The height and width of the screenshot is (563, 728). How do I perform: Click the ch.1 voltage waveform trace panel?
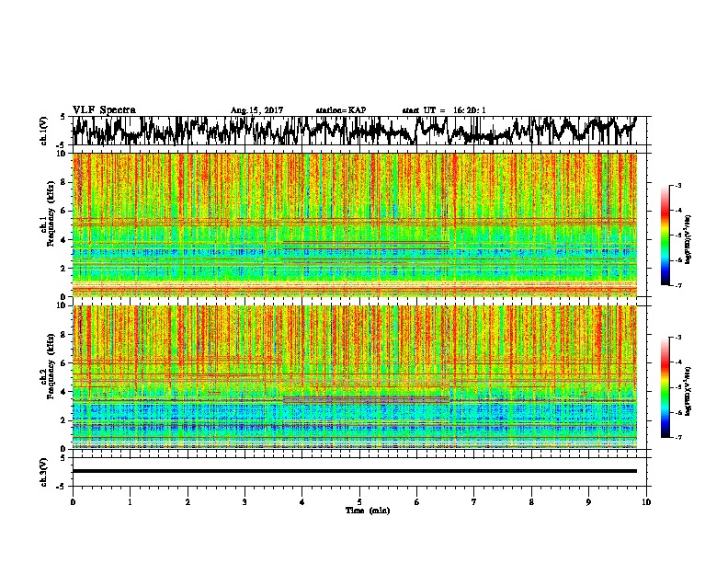[x=361, y=131]
